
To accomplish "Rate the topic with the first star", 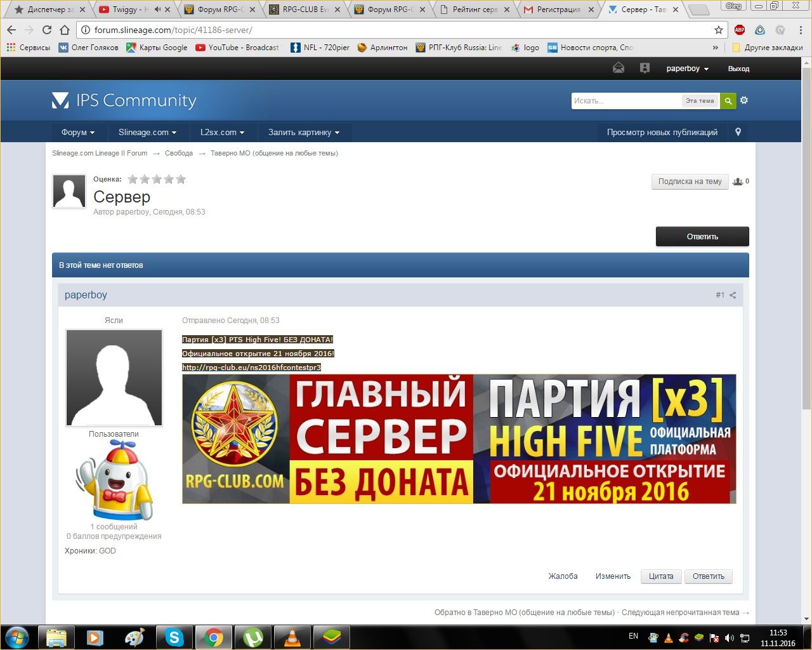I will [133, 180].
